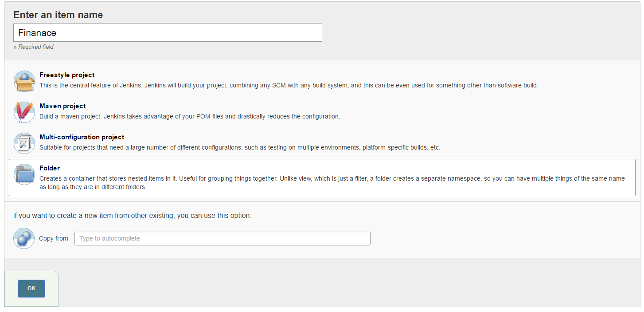Viewport: 644px width, 312px height.
Task: Click the Multi-configuration project icon
Action: 24,143
